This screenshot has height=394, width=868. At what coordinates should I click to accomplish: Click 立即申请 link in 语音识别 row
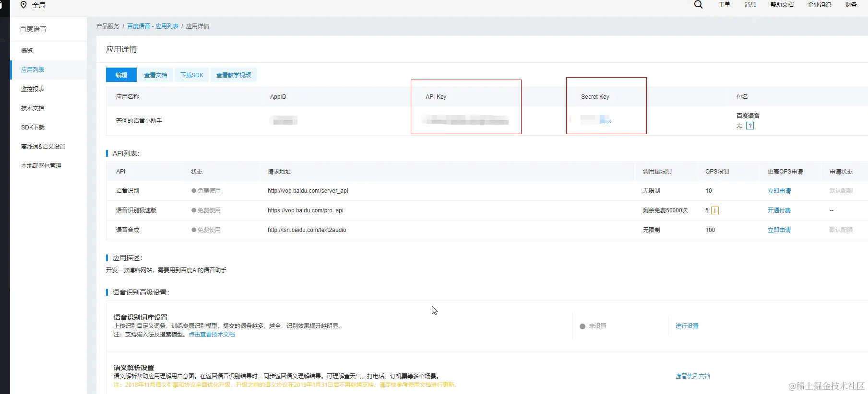tap(779, 191)
